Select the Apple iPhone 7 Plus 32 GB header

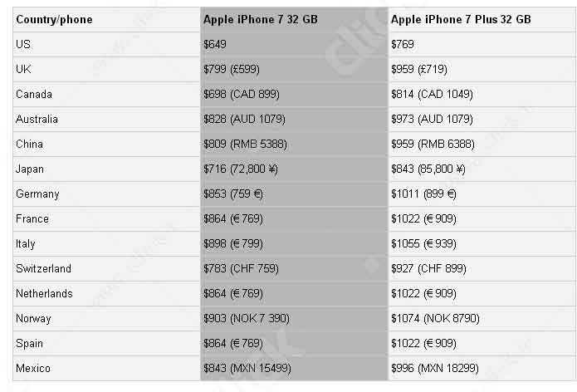[x=461, y=19]
